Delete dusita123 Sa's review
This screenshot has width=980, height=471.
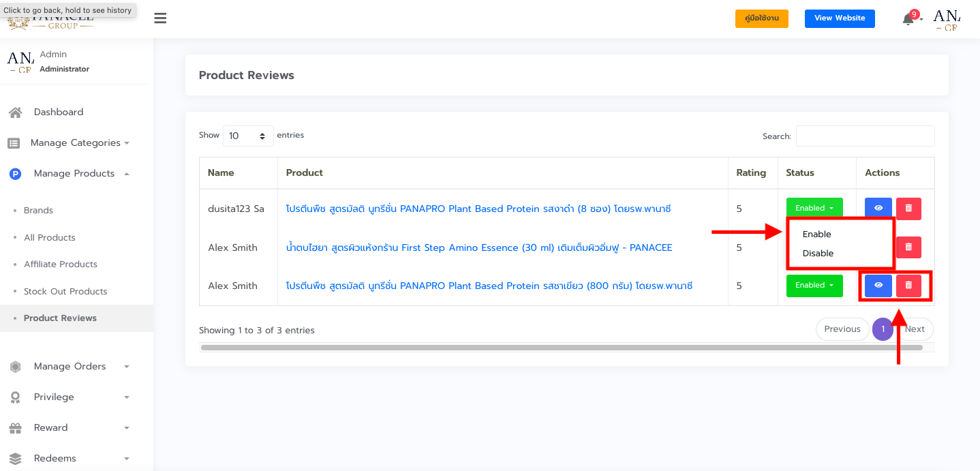click(x=908, y=209)
